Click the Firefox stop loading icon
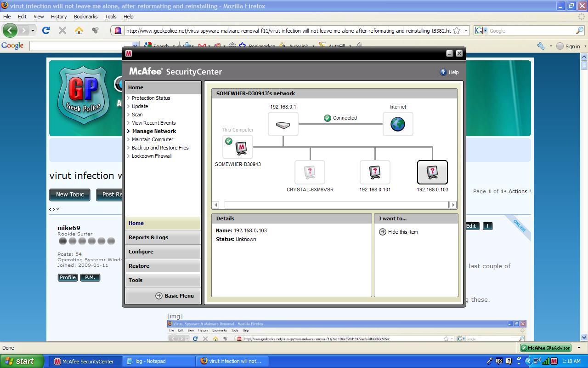This screenshot has width=588, height=368. point(62,30)
